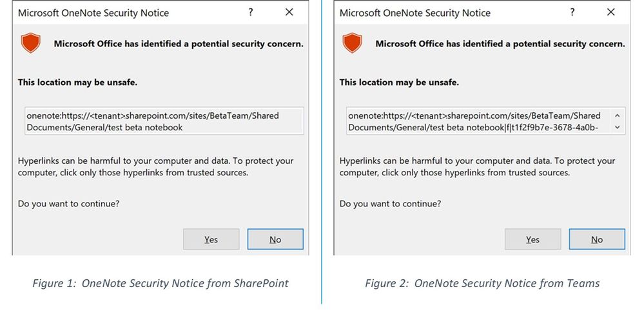Open help question mark on the Teams notice dialog
Image resolution: width=644 pixels, height=336 pixels.
pyautogui.click(x=572, y=12)
